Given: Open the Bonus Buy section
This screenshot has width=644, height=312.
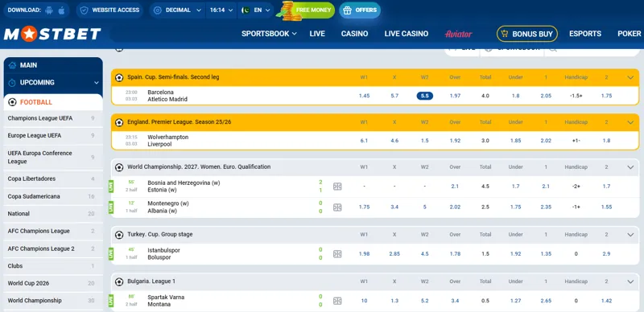Looking at the screenshot, I should click(x=527, y=34).
